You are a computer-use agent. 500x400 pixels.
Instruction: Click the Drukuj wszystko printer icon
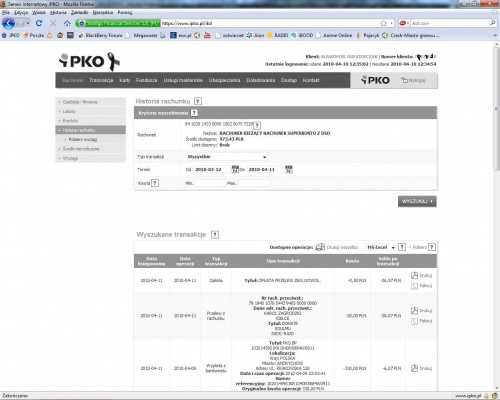click(320, 247)
